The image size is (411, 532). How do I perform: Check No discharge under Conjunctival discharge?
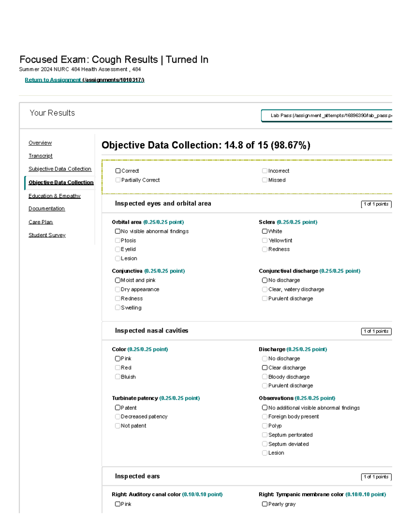click(x=265, y=280)
